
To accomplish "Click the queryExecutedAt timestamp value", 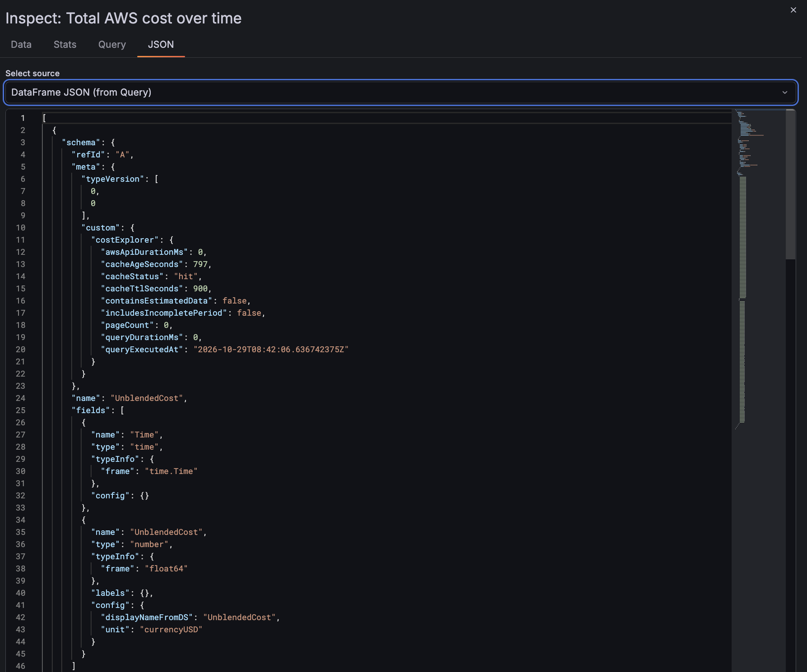I will 271,350.
